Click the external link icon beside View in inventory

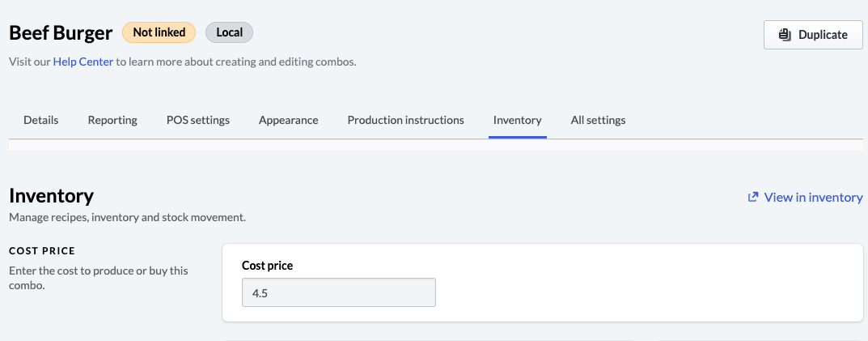(x=753, y=197)
